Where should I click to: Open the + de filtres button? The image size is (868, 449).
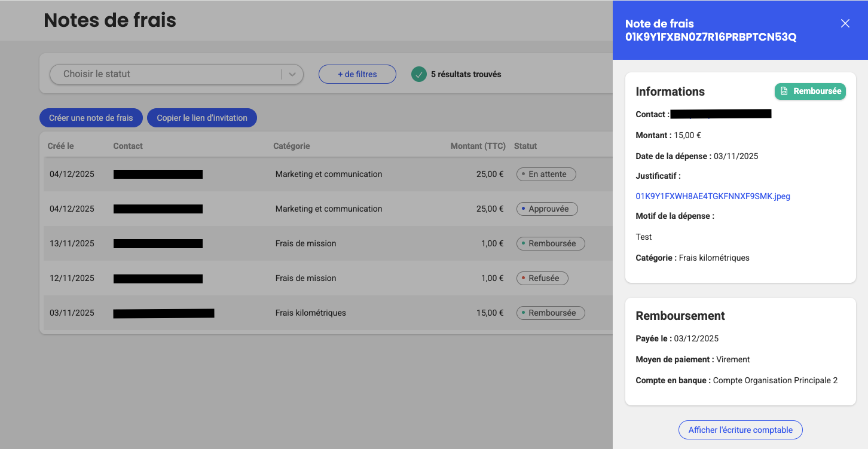(357, 74)
